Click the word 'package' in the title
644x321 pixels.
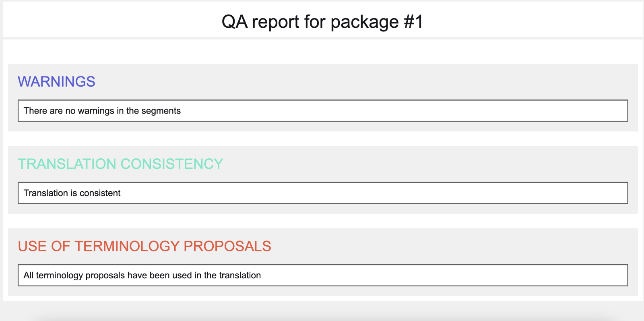(x=365, y=23)
